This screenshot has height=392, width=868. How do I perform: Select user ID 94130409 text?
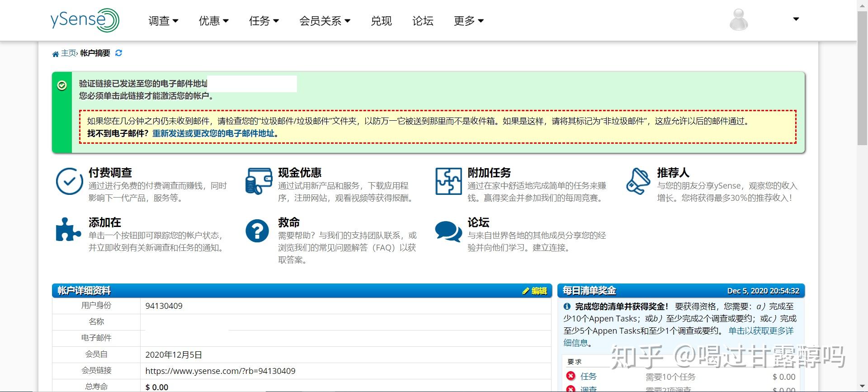point(164,306)
